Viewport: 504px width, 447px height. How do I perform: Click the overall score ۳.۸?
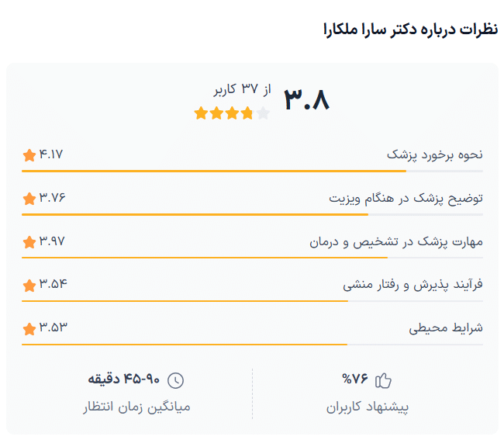(x=306, y=99)
